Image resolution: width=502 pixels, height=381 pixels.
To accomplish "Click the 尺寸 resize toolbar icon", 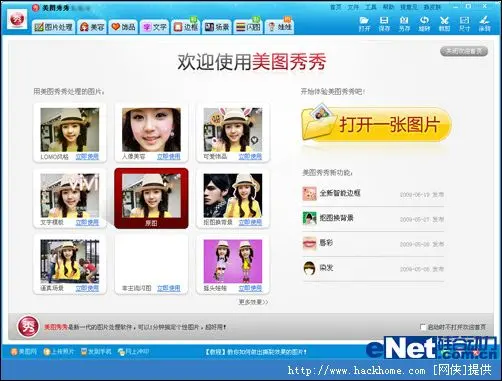I will [x=464, y=24].
